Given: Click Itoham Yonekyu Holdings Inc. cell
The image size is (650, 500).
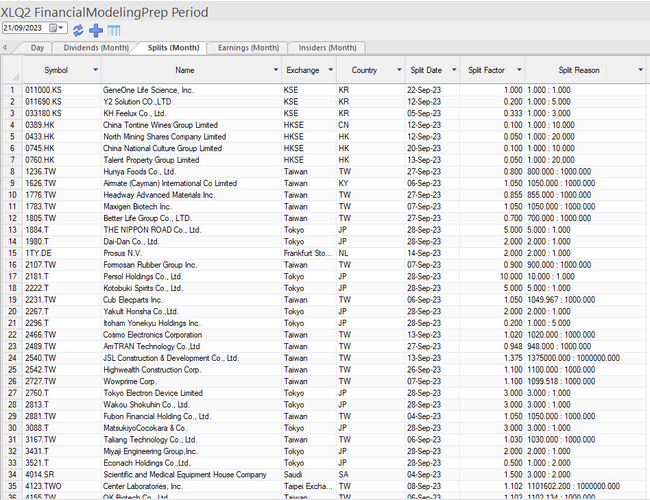Looking at the screenshot, I should [x=191, y=323].
